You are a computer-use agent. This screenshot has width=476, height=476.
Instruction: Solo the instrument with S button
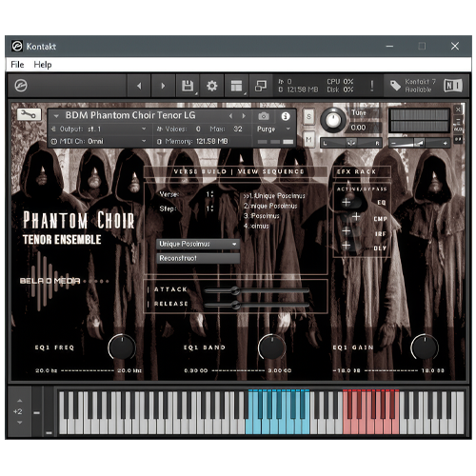pyautogui.click(x=308, y=116)
